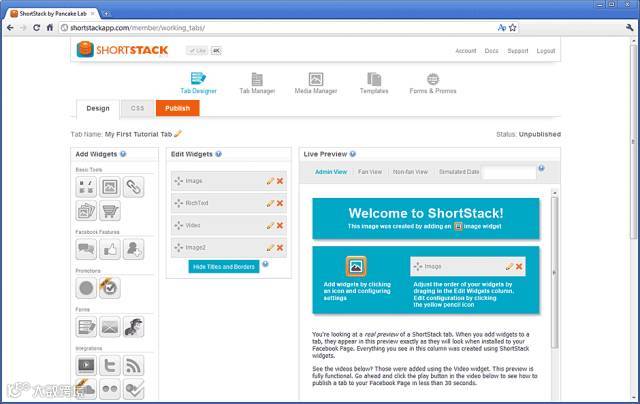Open Live Preview help icon
Image resolution: width=640 pixels, height=404 pixels.
[353, 154]
